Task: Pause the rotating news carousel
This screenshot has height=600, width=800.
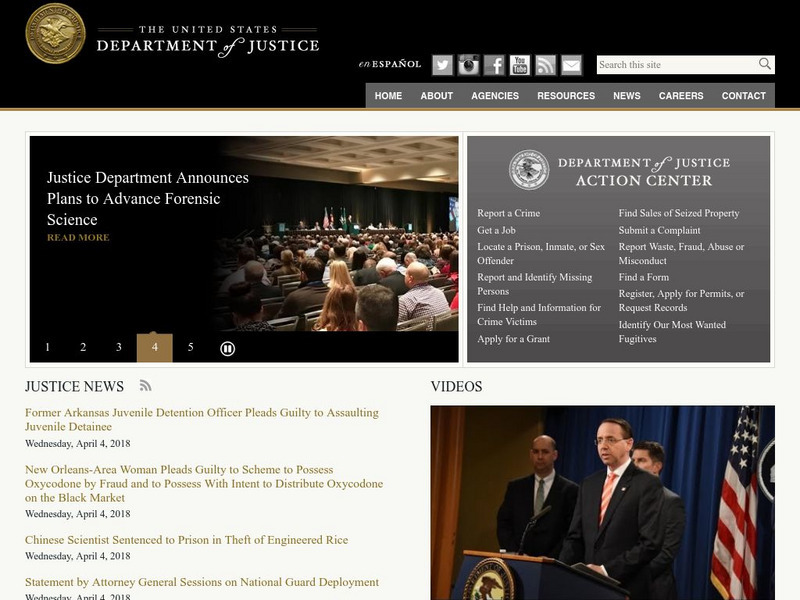Action: click(x=226, y=347)
